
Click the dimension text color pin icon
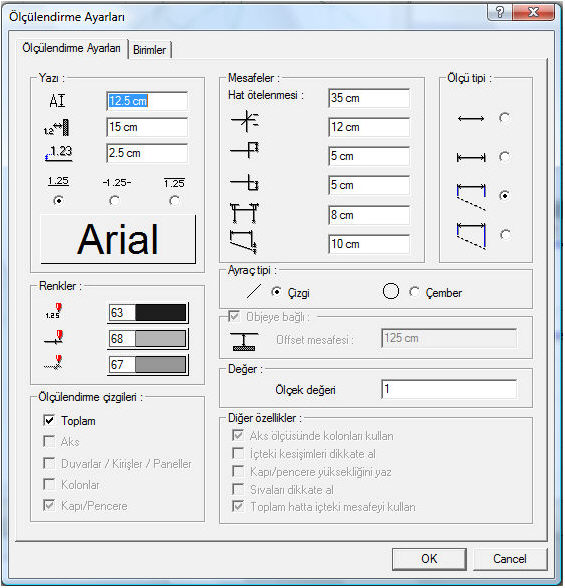[54, 311]
